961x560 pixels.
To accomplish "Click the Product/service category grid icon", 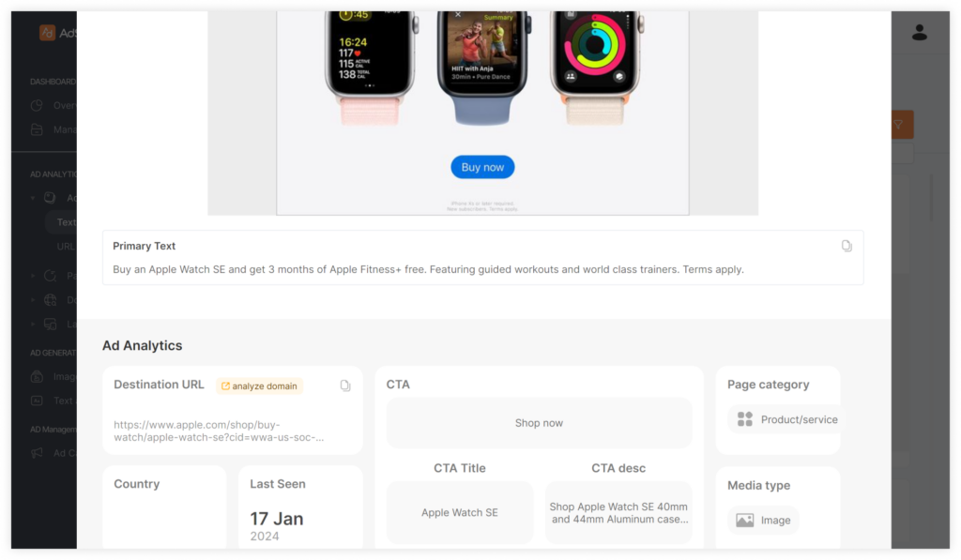I will pos(744,419).
